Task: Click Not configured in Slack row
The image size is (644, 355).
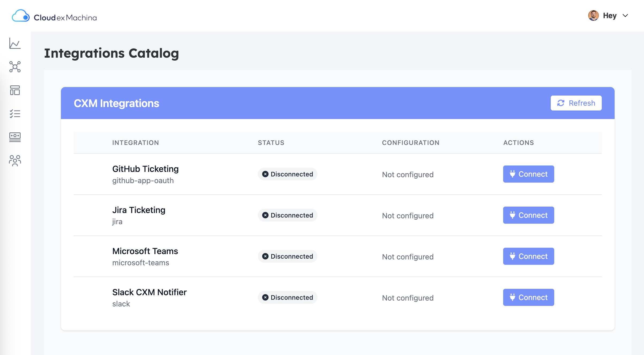Action: pos(408,298)
